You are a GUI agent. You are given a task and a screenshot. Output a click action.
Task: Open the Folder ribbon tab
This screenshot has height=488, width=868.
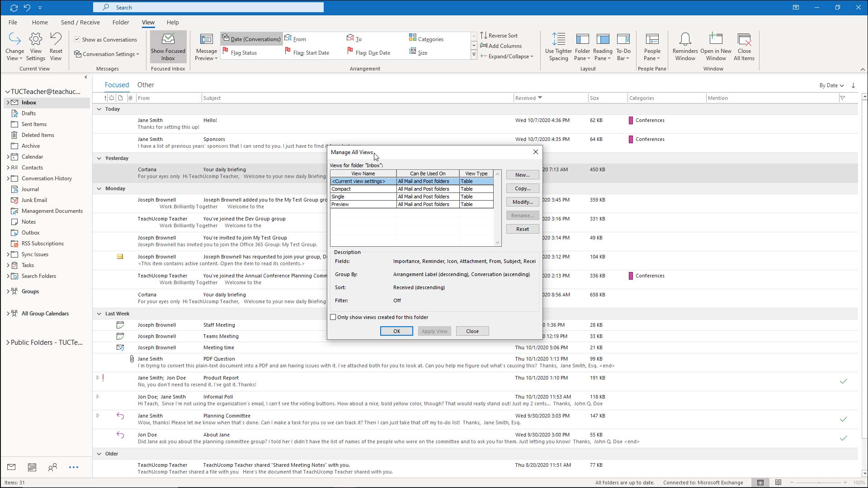(x=121, y=22)
